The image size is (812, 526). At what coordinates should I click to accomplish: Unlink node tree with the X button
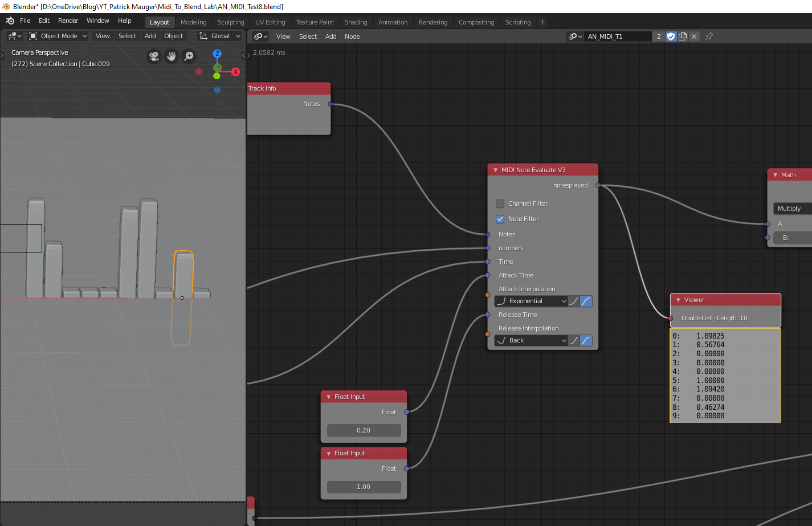[x=694, y=36]
